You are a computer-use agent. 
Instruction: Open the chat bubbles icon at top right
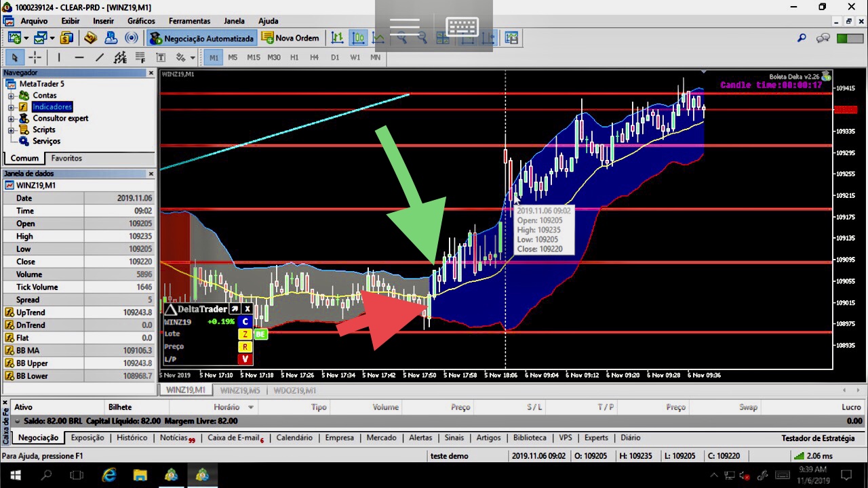[823, 38]
